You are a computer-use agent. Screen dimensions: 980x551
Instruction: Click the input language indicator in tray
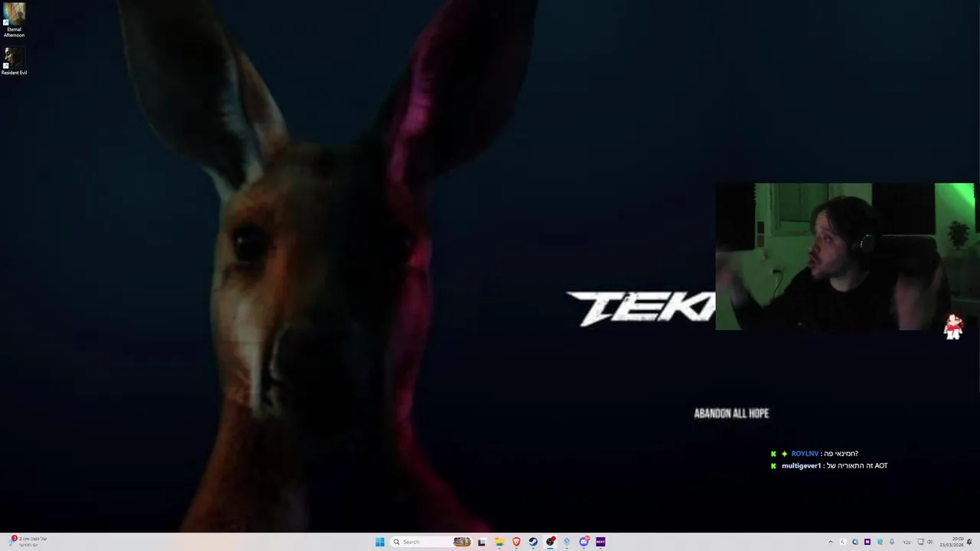pyautogui.click(x=907, y=542)
